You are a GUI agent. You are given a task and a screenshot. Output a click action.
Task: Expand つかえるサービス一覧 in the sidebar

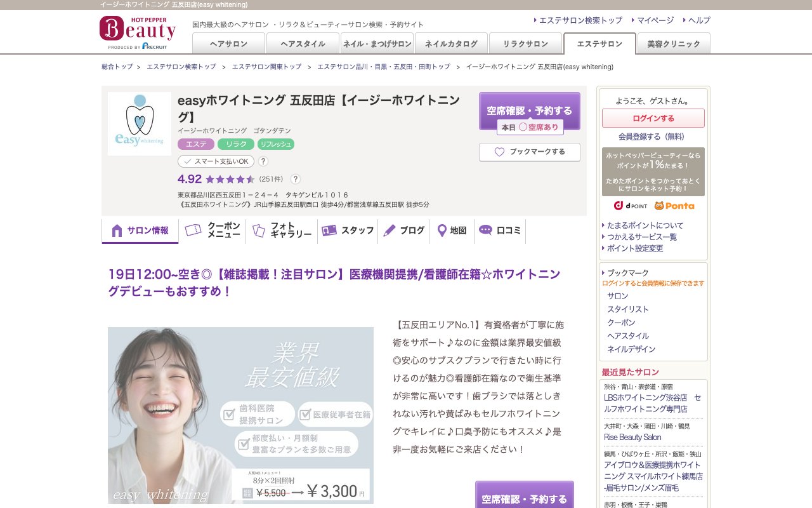(x=643, y=237)
